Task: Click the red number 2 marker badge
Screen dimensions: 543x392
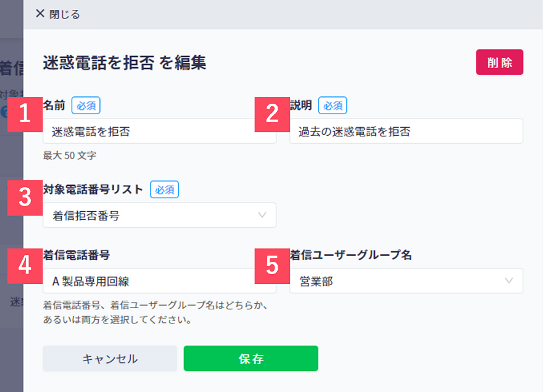Action: 272,114
